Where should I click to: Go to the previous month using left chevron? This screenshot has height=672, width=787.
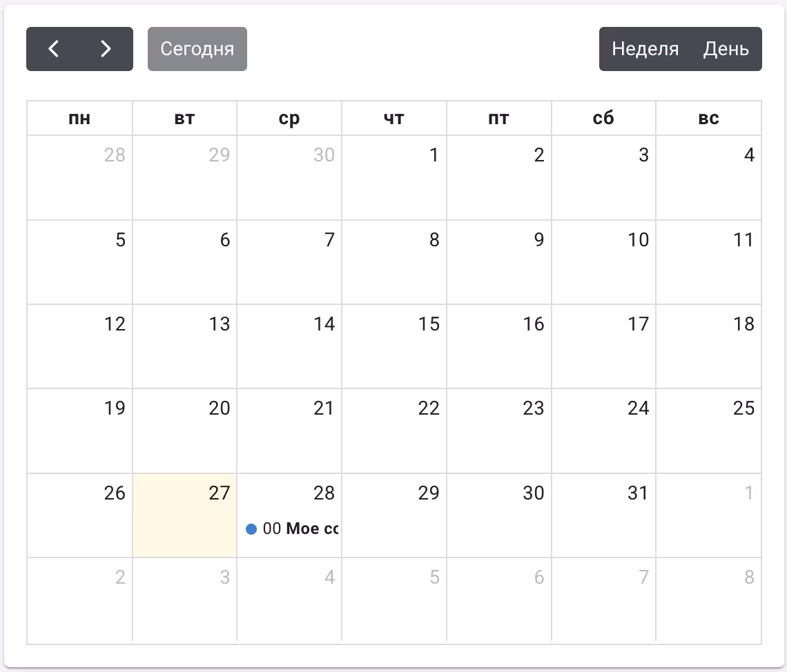tap(53, 49)
